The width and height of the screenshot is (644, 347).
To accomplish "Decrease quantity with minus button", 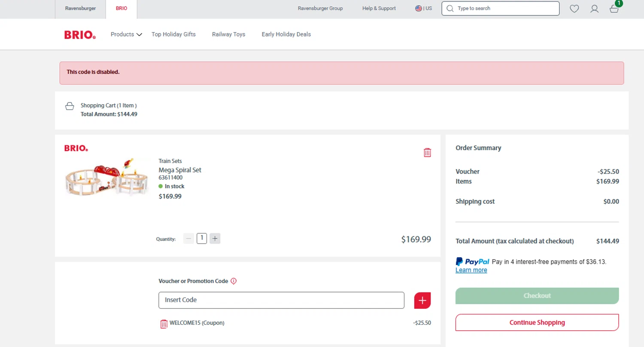I will [188, 238].
